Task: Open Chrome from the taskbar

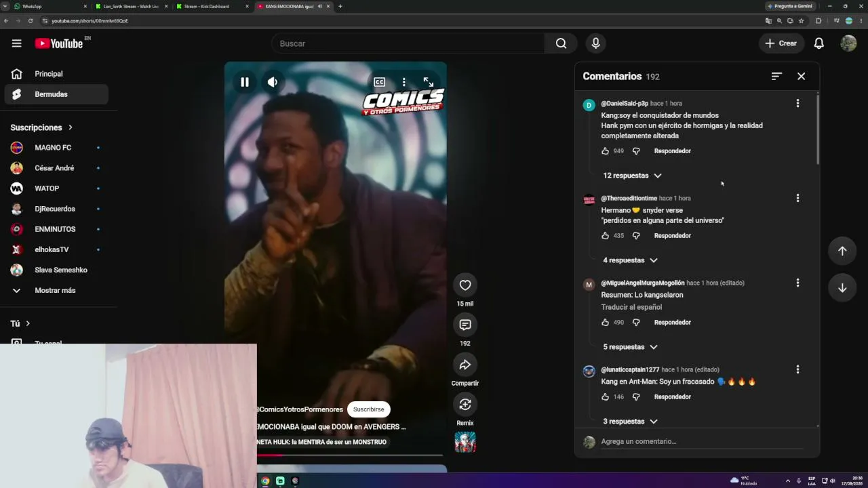Action: (265, 481)
